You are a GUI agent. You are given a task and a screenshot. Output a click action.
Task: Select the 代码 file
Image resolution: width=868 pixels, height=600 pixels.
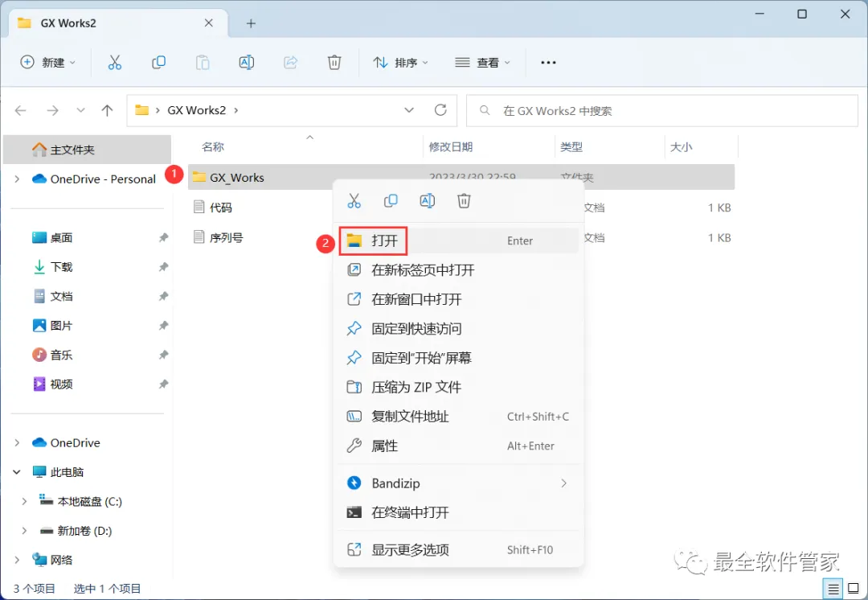(x=213, y=208)
